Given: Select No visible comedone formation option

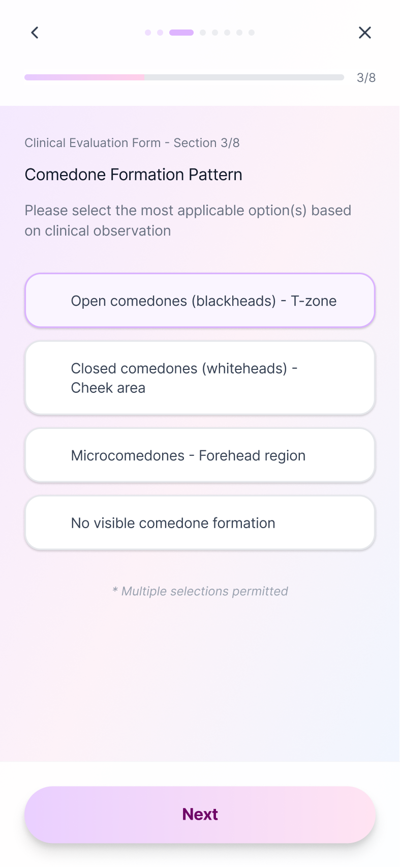Looking at the screenshot, I should coord(200,523).
